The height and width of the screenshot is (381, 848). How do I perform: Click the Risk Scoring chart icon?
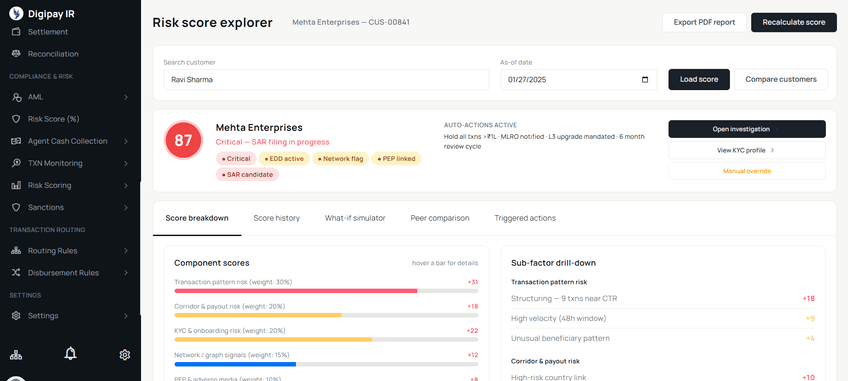16,186
